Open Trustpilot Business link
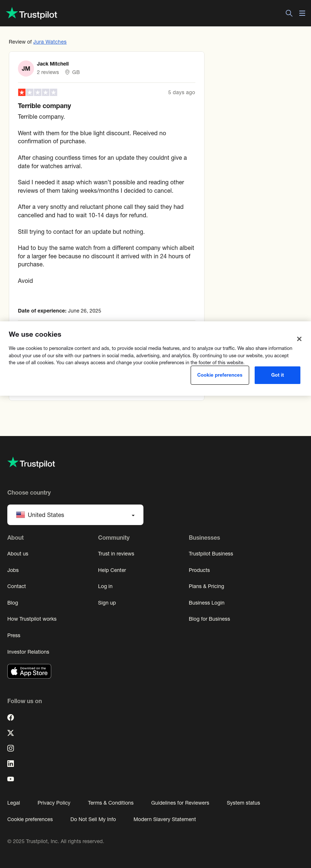Viewport: 311px width, 868px height. click(211, 554)
